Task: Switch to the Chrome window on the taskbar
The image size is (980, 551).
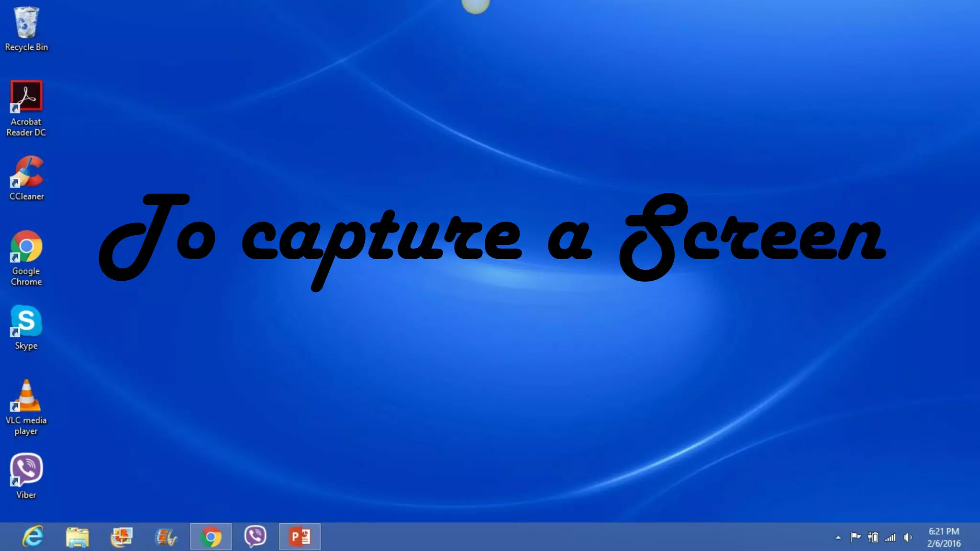Action: pos(211,537)
